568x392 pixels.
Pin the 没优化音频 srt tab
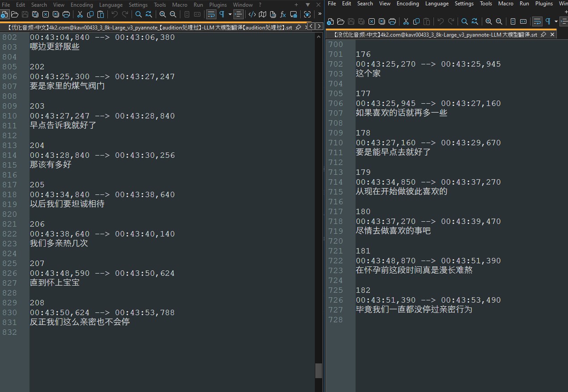pyautogui.click(x=543, y=34)
